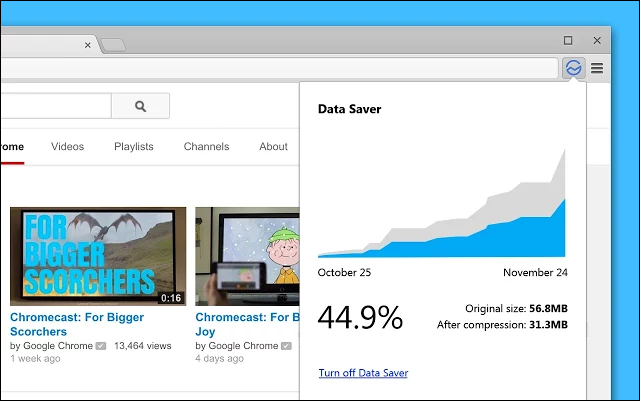
Task: Click the October 25 date label
Action: [344, 272]
